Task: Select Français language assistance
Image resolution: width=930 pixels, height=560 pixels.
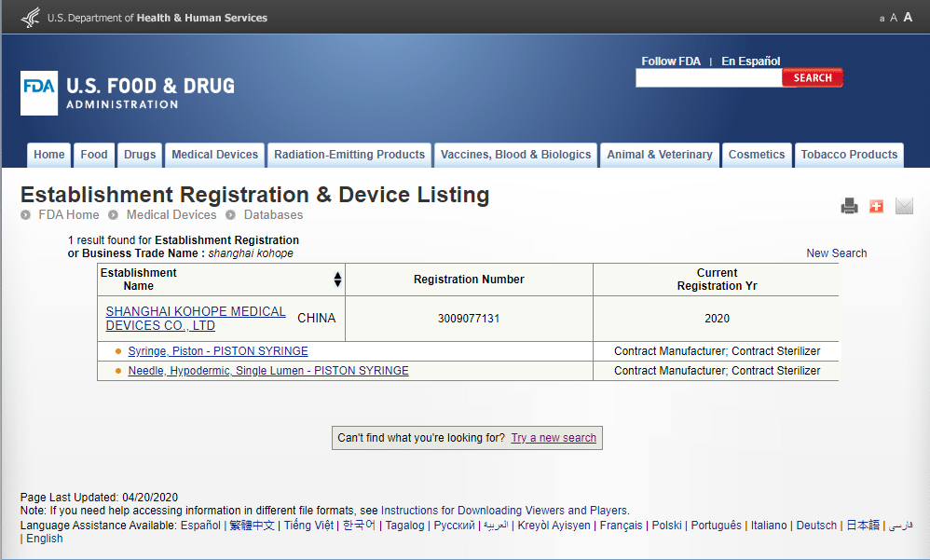Action: pyautogui.click(x=621, y=526)
